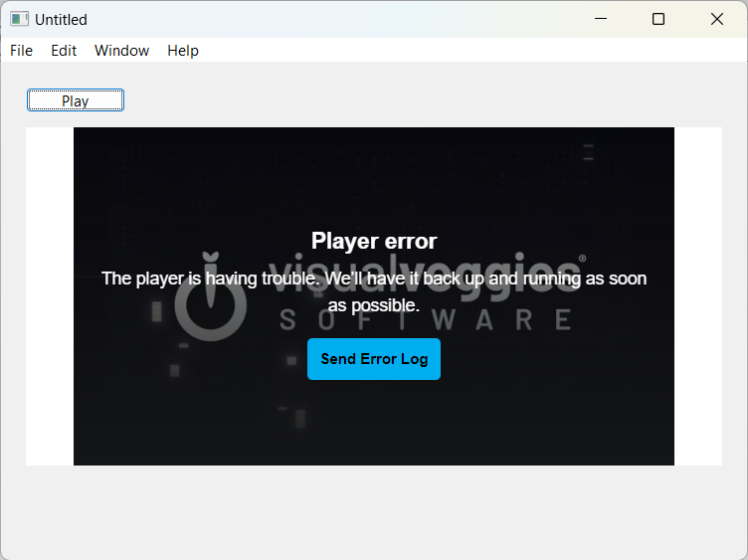The width and height of the screenshot is (748, 560).
Task: Close the Untitled window
Action: pos(717,19)
